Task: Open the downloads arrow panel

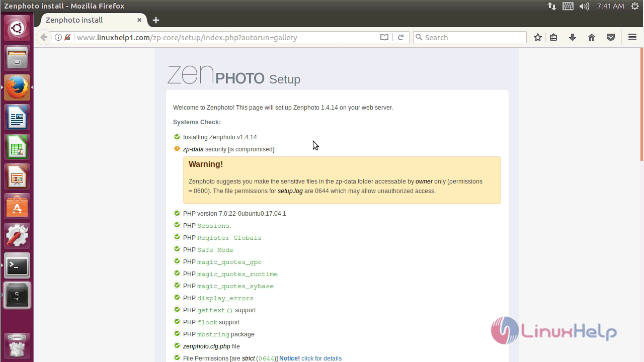Action: 573,37
